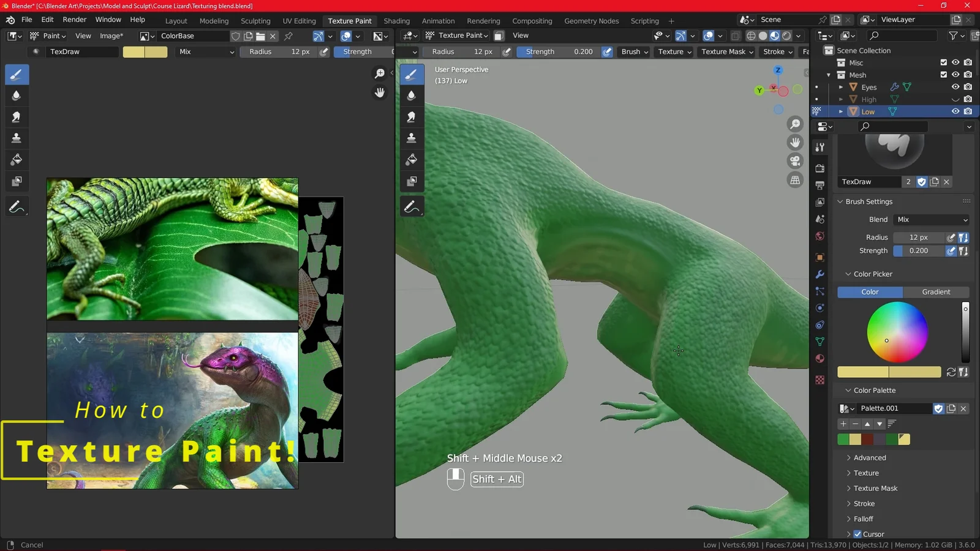980x551 pixels.
Task: Select the Fill tool
Action: [x=17, y=160]
